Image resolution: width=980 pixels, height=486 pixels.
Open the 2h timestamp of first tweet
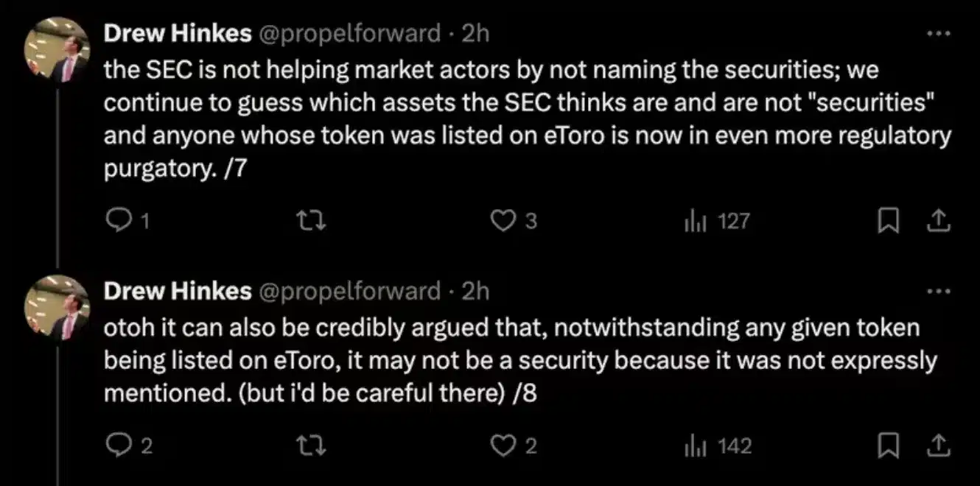(475, 33)
